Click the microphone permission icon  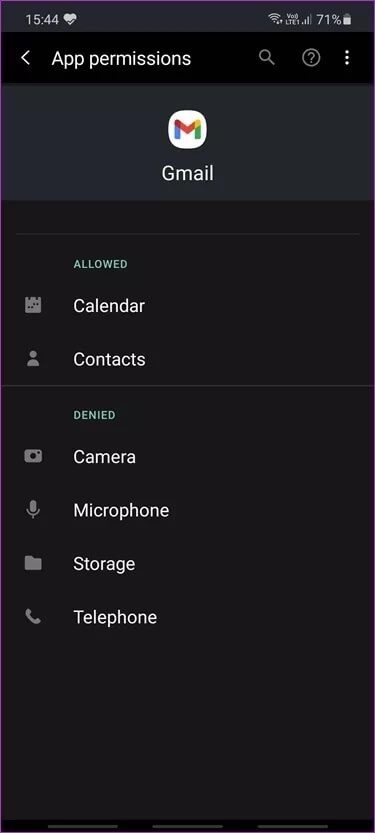tap(33, 510)
